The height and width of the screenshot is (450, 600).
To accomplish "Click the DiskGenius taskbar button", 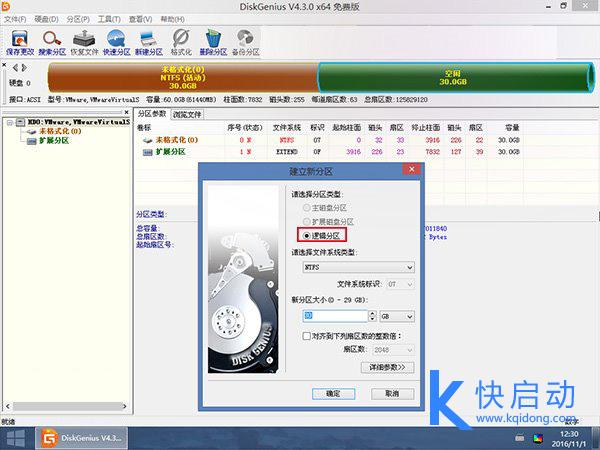I will [x=82, y=438].
